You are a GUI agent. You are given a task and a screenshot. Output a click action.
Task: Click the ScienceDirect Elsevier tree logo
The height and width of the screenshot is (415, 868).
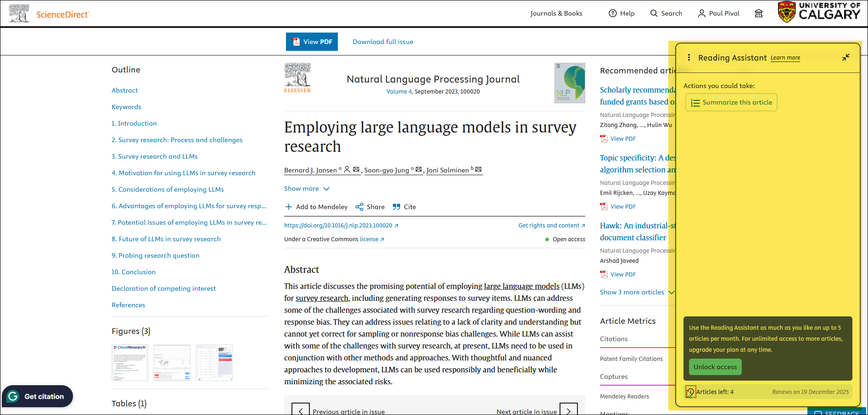click(x=18, y=13)
